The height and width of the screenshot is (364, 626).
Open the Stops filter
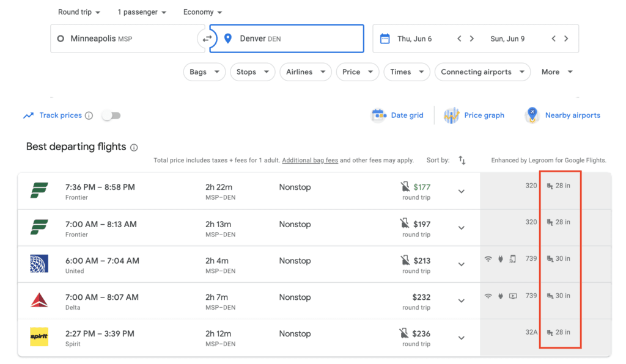(252, 72)
